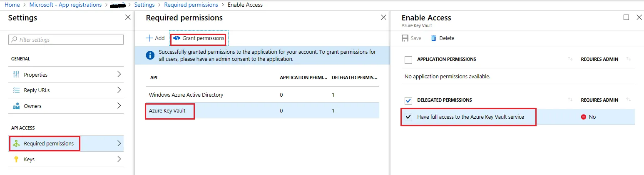Click the Save floppy disk icon
Viewport: 644px width, 175px height.
point(405,38)
